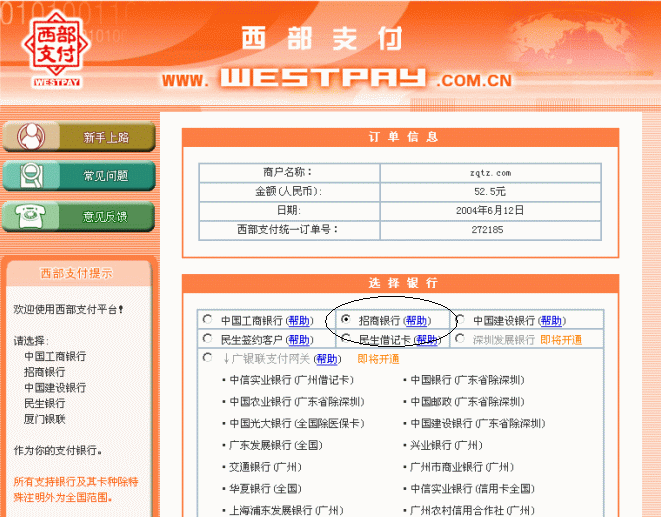
Task: Open the 新手上路 beginner guide
Action: [104, 137]
